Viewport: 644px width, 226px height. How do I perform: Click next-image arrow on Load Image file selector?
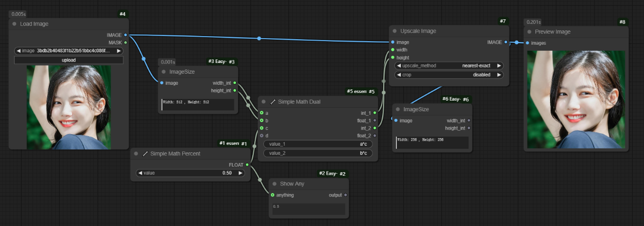tap(119, 51)
